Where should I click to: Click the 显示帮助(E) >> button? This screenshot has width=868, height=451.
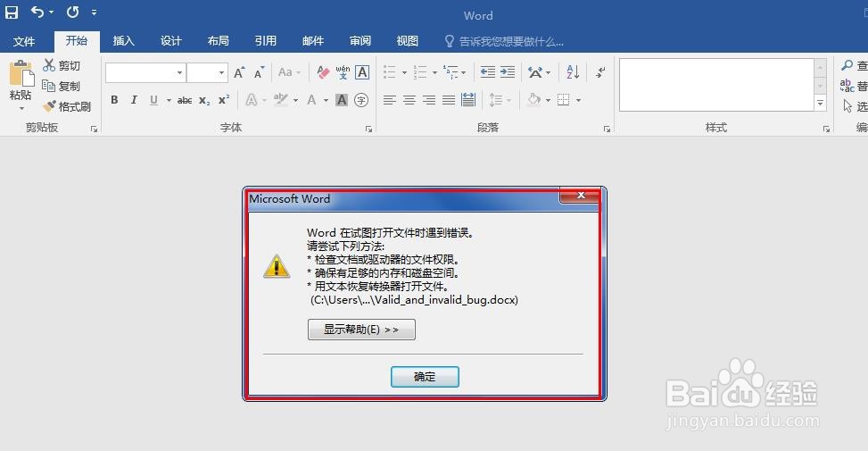pyautogui.click(x=361, y=330)
